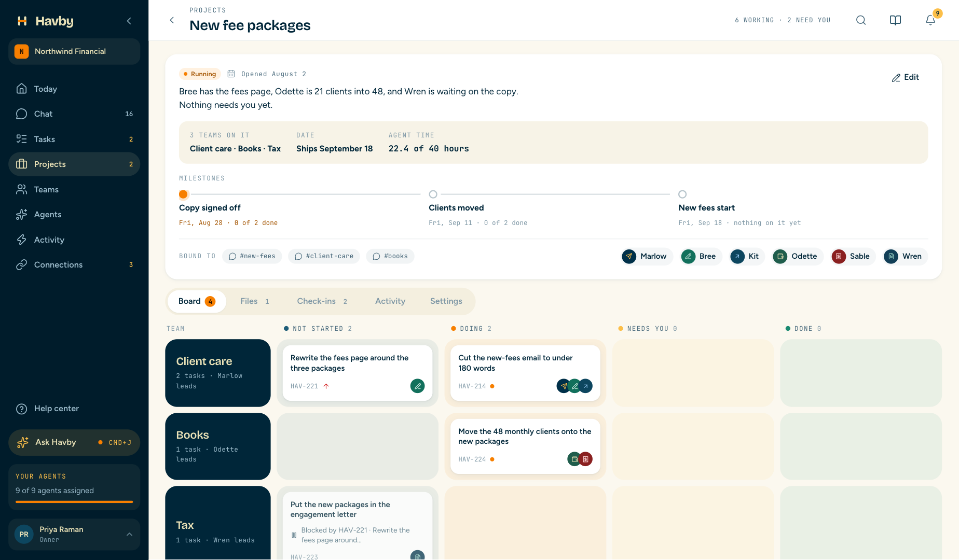Image resolution: width=959 pixels, height=560 pixels.
Task: Go back using the arrow beside Projects
Action: [x=172, y=20]
